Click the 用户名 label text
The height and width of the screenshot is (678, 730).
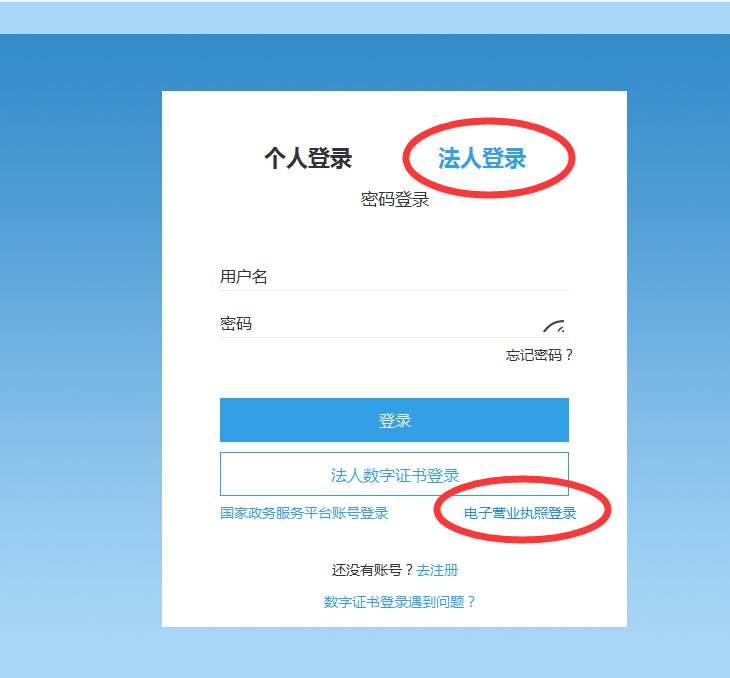244,277
